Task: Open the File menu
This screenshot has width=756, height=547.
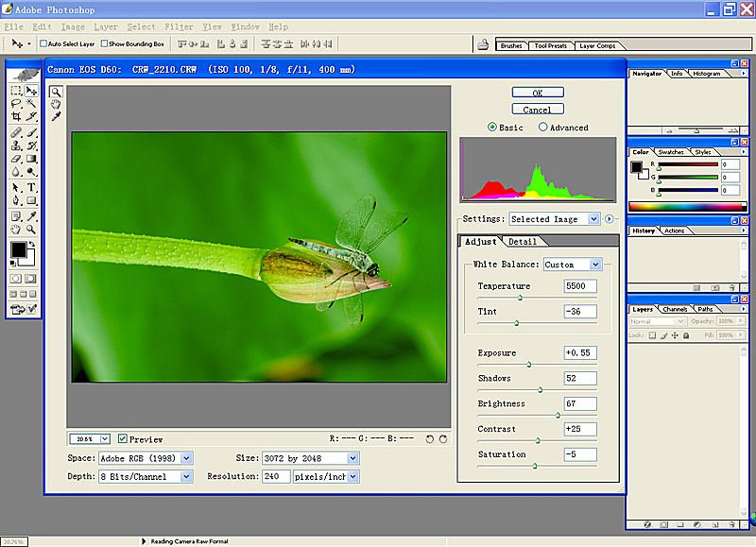Action: tap(13, 27)
